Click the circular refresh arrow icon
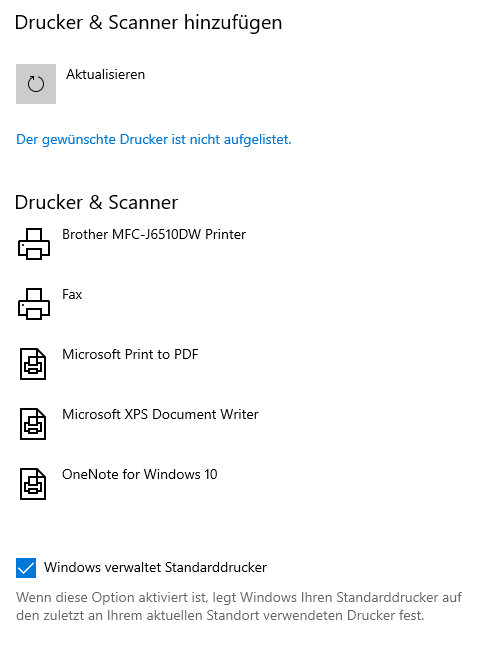495x648 pixels. coord(36,84)
